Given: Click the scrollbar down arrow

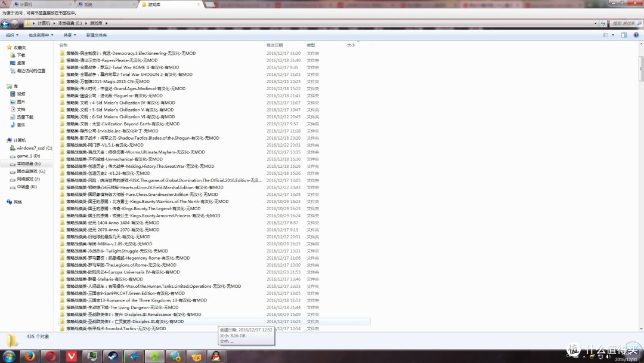Looking at the screenshot, I should [x=641, y=329].
